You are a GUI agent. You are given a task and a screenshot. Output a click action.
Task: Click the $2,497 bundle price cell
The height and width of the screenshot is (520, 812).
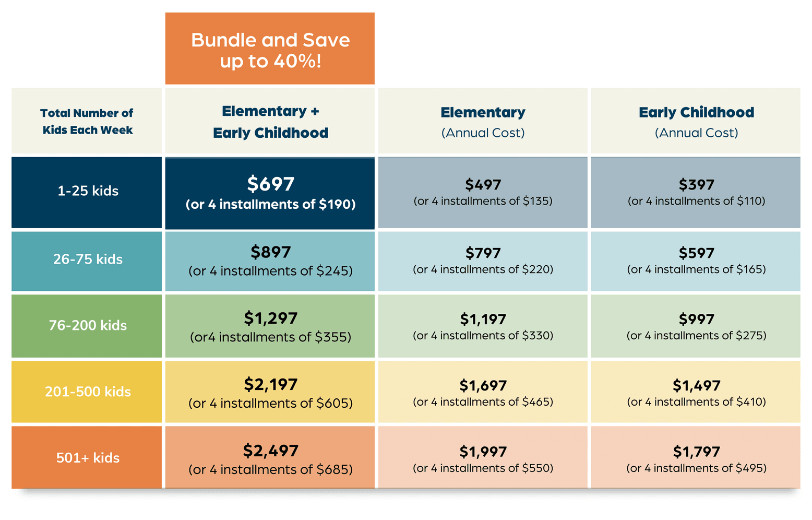(270, 458)
